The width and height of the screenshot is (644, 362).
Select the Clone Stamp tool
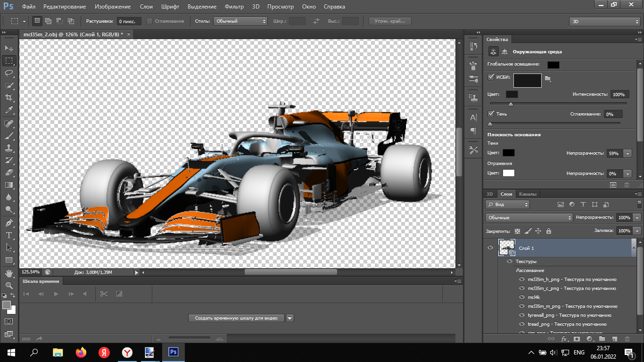coord(9,148)
